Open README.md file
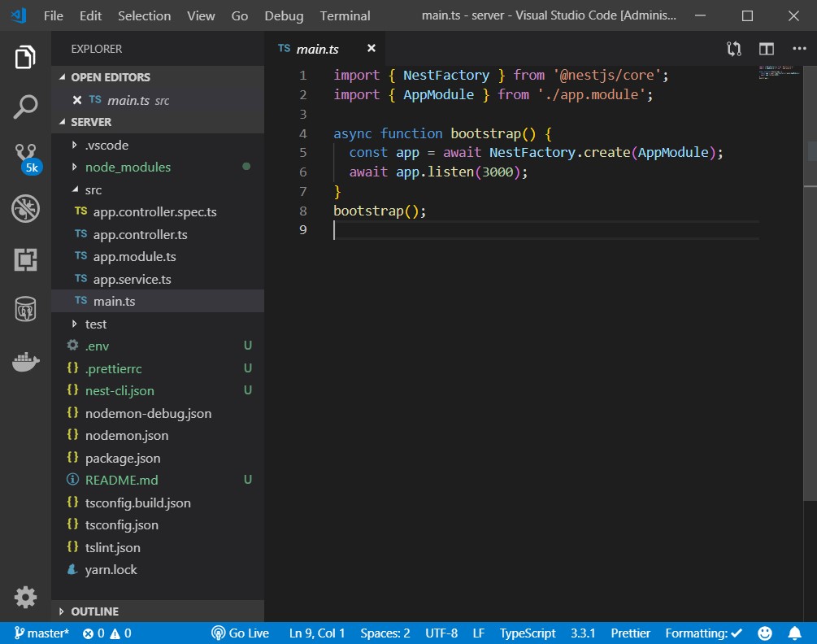 158,480
